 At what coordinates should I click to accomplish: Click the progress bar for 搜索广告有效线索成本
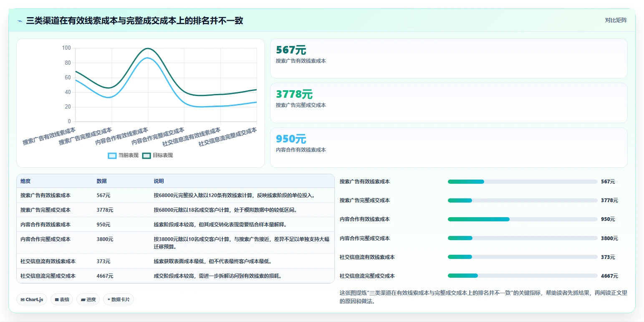(523, 182)
